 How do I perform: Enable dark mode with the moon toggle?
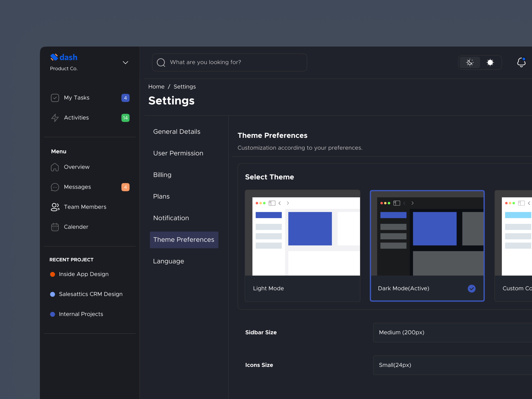pos(469,63)
